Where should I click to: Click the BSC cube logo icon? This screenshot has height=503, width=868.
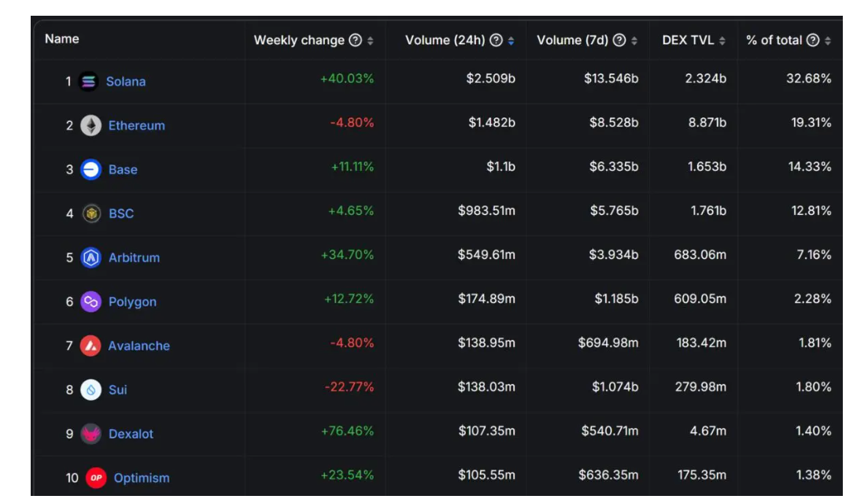[91, 213]
